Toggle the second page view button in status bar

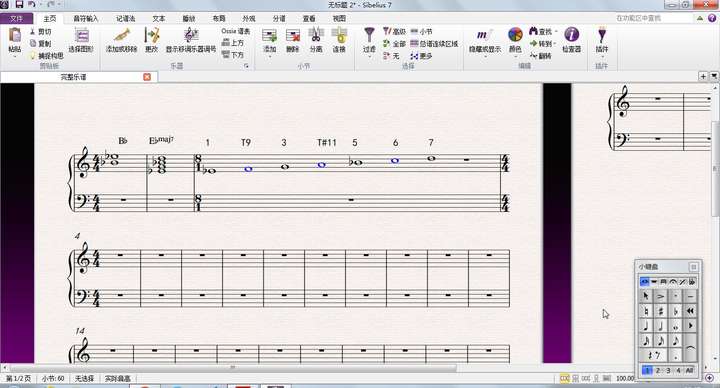[575, 378]
